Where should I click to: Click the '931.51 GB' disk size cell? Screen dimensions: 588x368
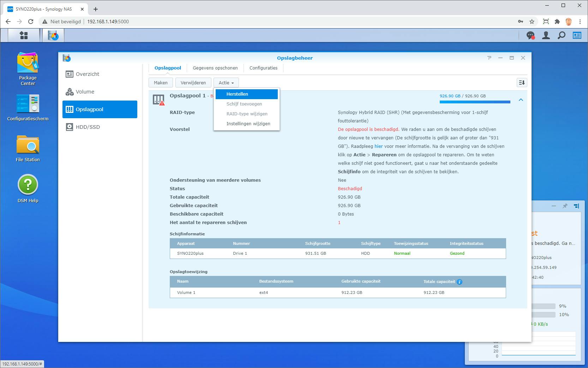[x=316, y=254]
